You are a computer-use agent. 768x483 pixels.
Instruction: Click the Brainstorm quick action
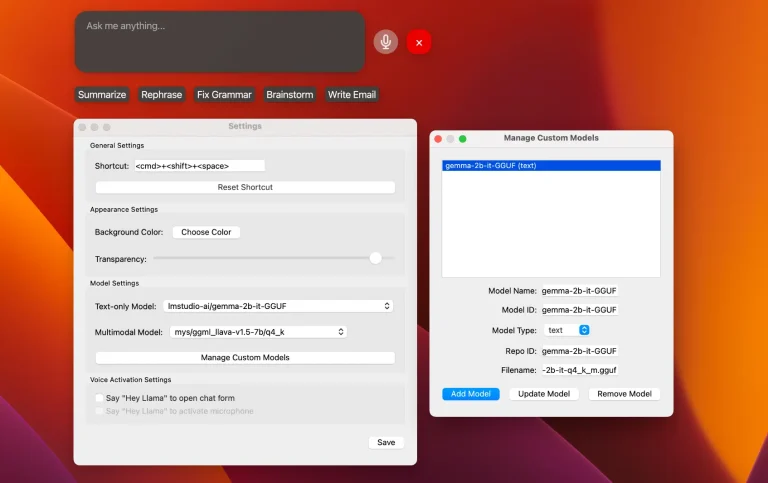(289, 95)
